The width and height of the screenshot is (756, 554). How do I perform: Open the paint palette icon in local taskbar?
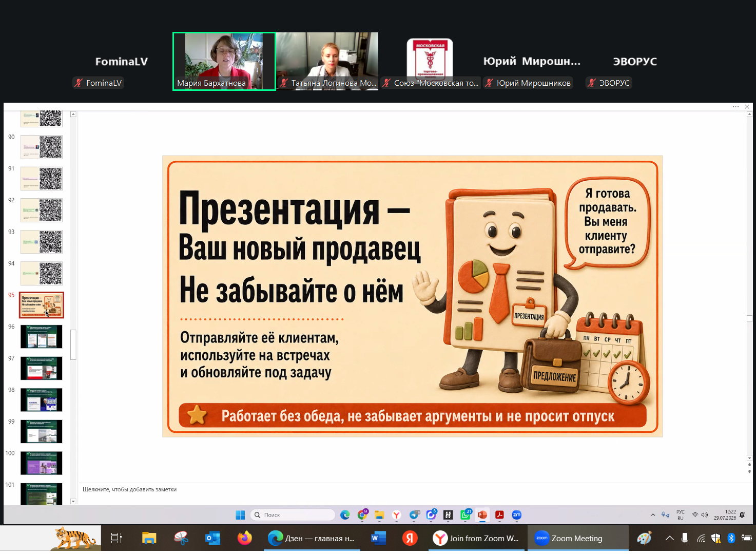644,538
